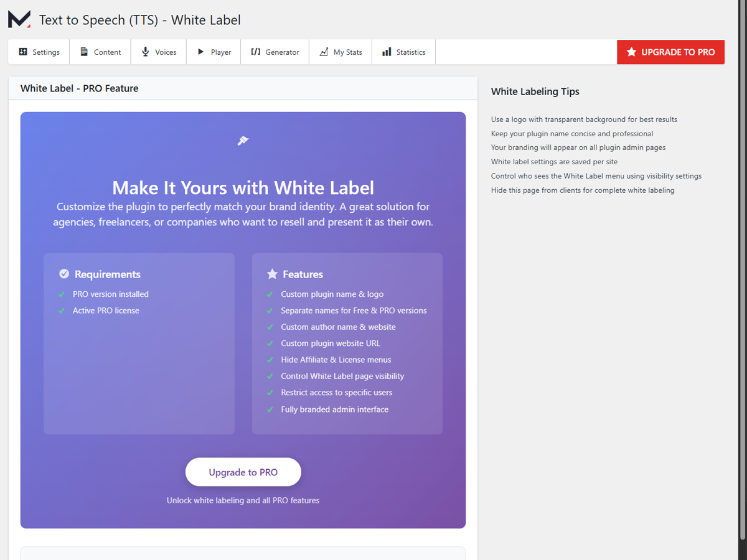
Task: Click the red UPGRADE TO PRO button
Action: [x=670, y=52]
